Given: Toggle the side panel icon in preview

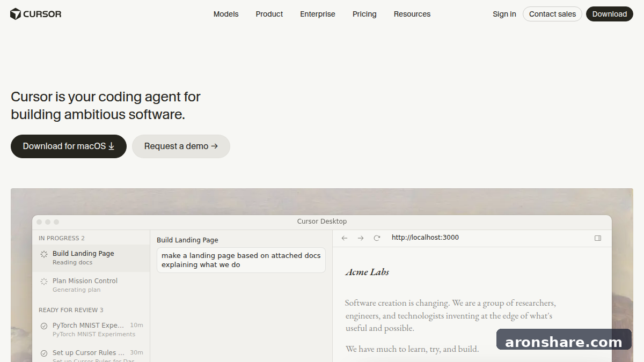Looking at the screenshot, I should point(598,238).
